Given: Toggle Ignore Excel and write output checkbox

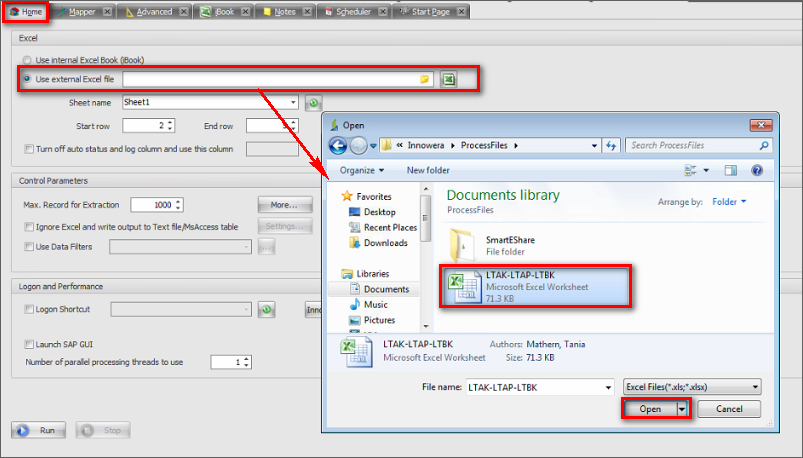Looking at the screenshot, I should (x=29, y=226).
